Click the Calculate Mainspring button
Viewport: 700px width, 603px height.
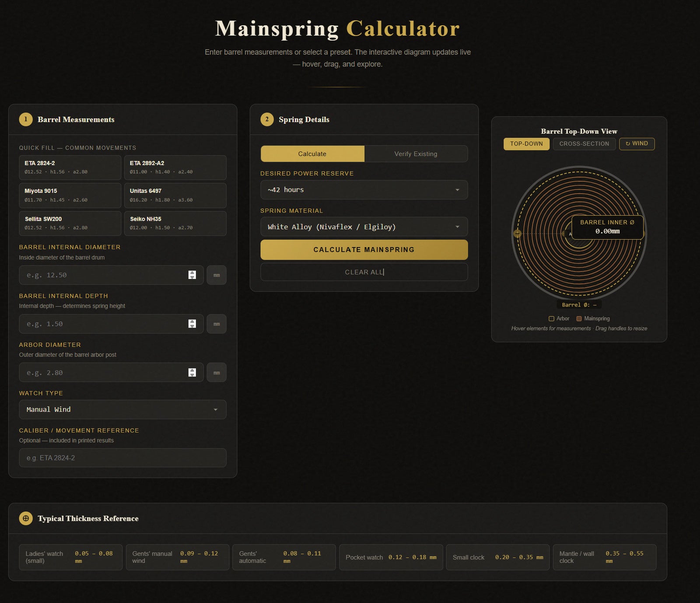coord(364,250)
